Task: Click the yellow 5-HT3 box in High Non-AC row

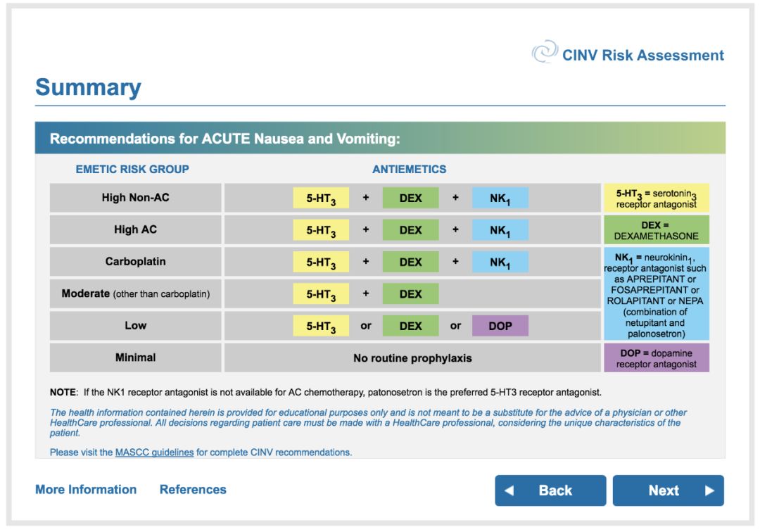Action: pos(321,198)
